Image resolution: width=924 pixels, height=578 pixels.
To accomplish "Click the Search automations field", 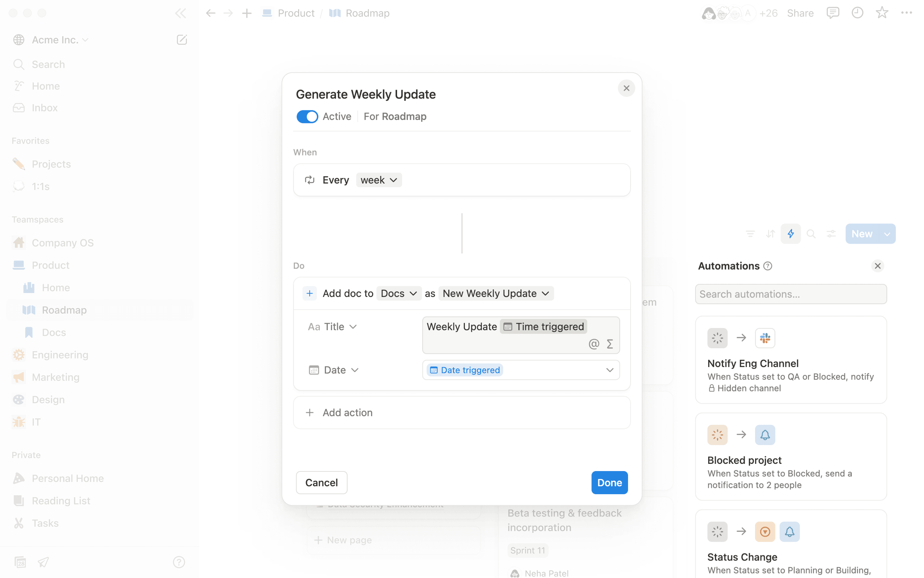I will click(791, 294).
